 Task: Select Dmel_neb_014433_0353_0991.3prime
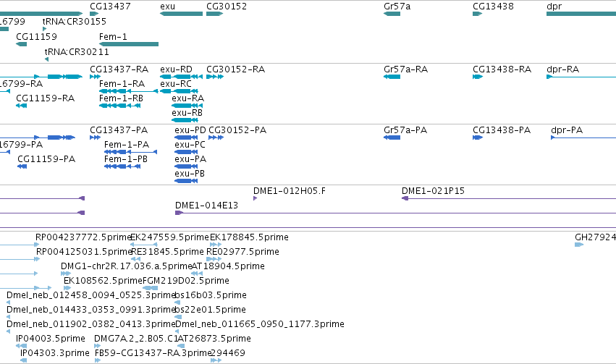click(x=90, y=310)
